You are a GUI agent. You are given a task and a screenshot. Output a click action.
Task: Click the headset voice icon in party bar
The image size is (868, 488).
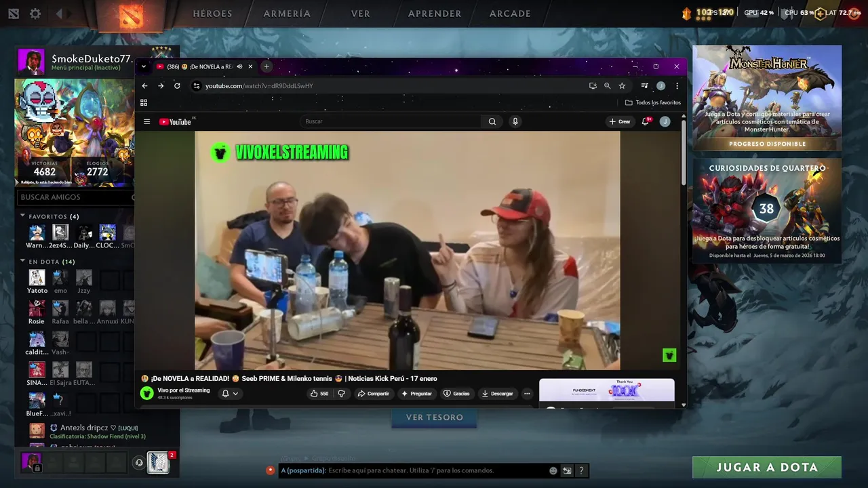139,463
